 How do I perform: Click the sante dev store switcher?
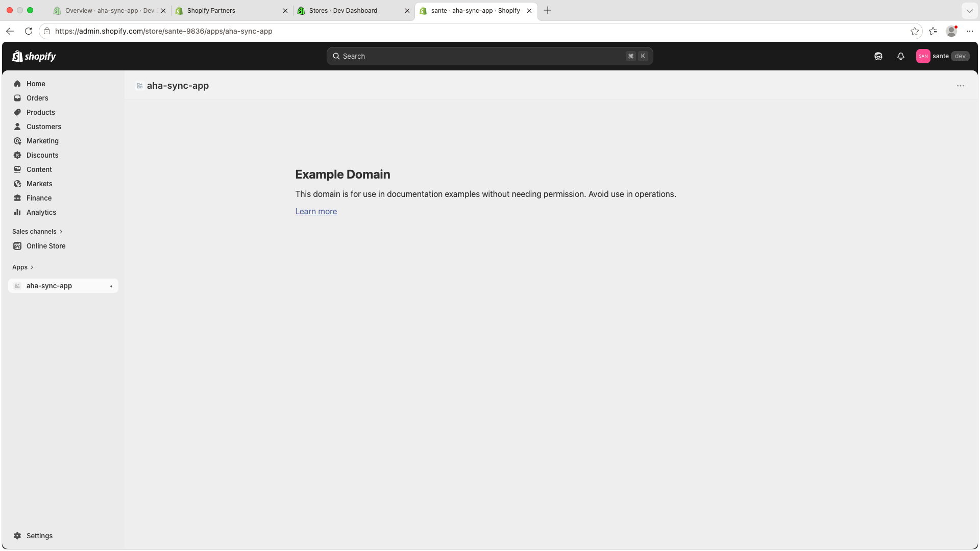943,56
